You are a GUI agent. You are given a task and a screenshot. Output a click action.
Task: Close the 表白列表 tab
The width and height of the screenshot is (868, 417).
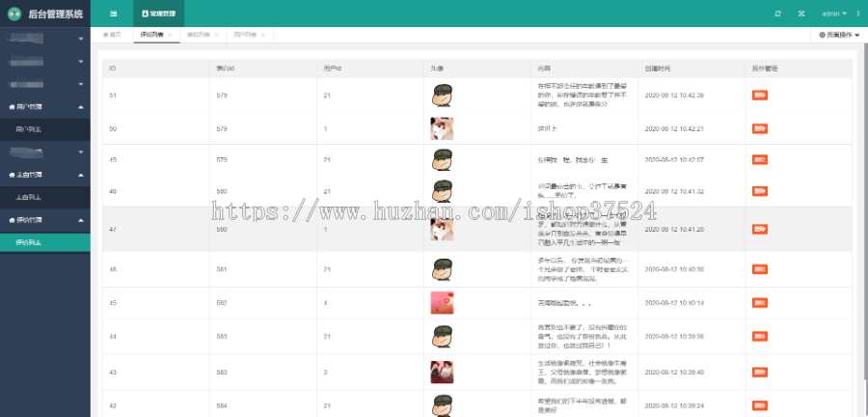(x=216, y=35)
